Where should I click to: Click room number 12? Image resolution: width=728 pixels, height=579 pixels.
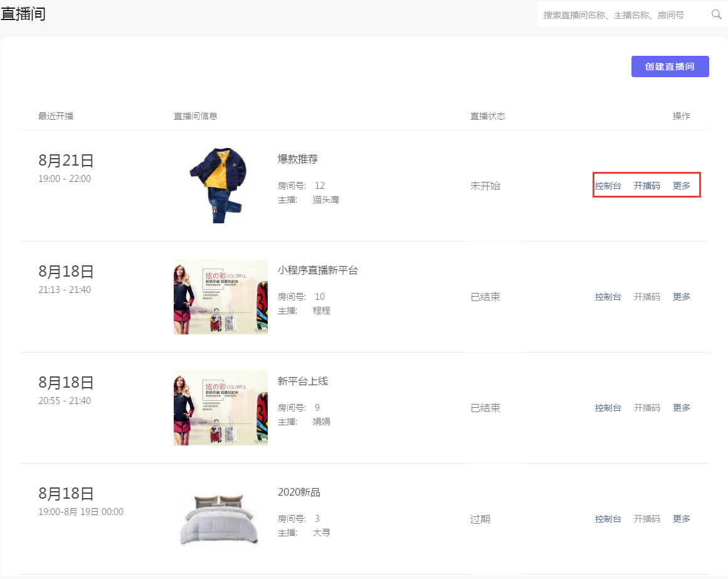click(x=320, y=186)
